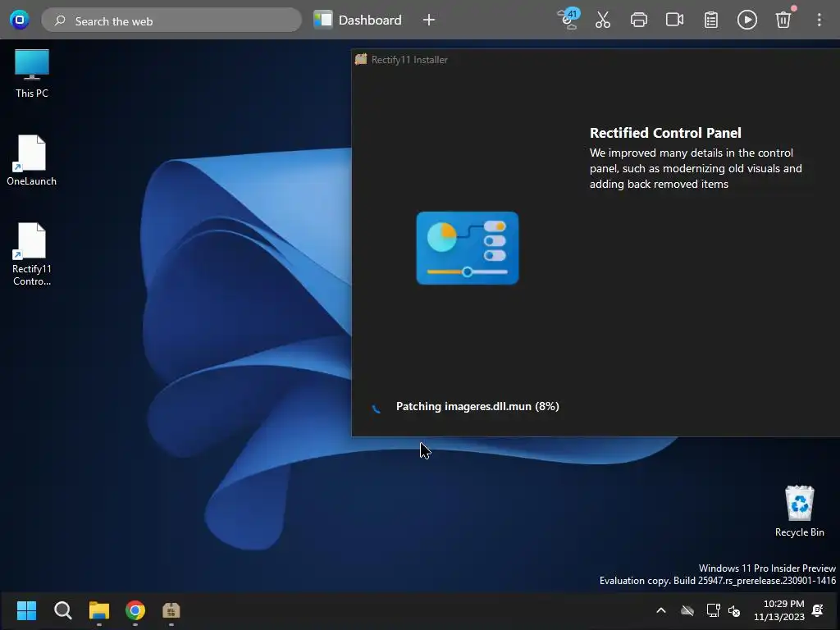Switch to Rectify11 installer taskbar icon
Viewport: 840px width, 630px height.
click(171, 610)
